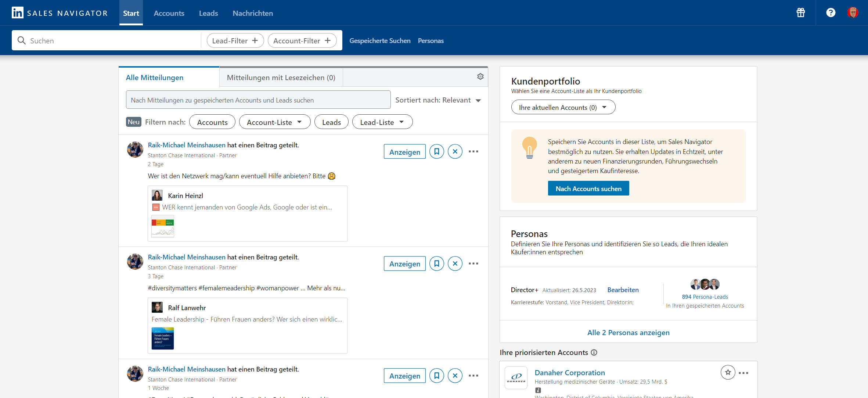Toggle the Leads filter chip
Screen dimensions: 868x398
click(331, 122)
